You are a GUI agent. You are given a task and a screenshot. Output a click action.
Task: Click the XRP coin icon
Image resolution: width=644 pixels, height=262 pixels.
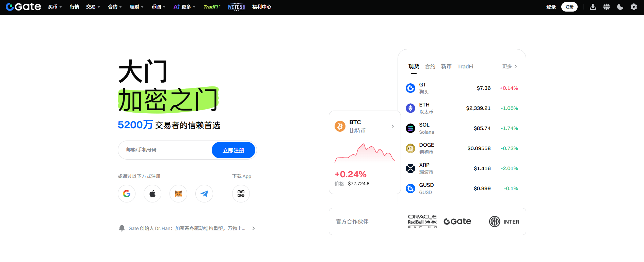tap(410, 168)
